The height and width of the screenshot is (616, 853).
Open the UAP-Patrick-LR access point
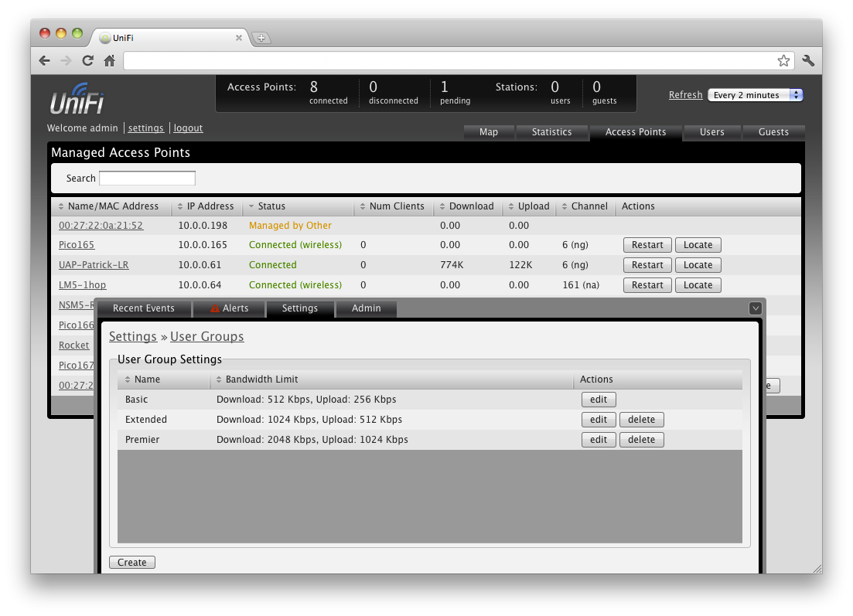click(x=94, y=265)
